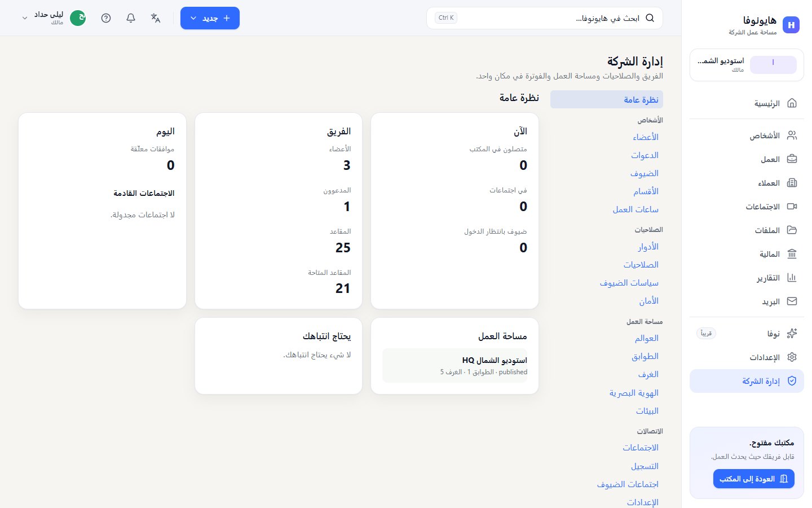Open Floors (الطوابق) link

[x=645, y=356]
